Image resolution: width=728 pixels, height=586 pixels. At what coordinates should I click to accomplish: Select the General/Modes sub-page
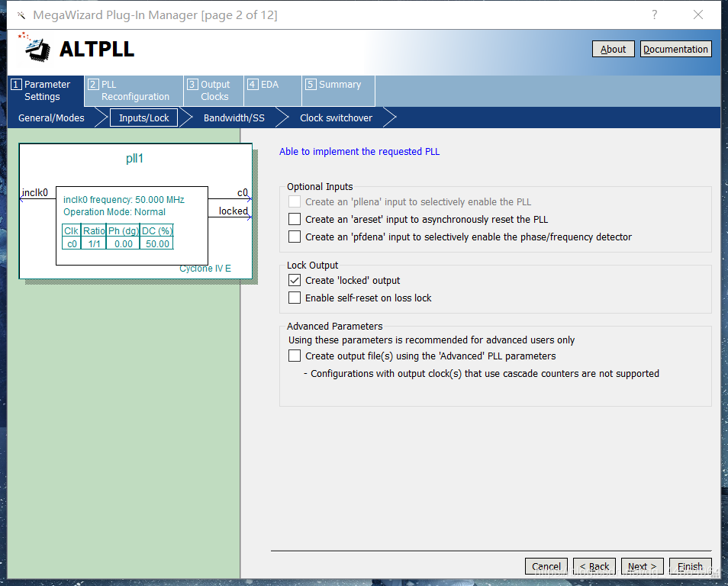click(51, 118)
